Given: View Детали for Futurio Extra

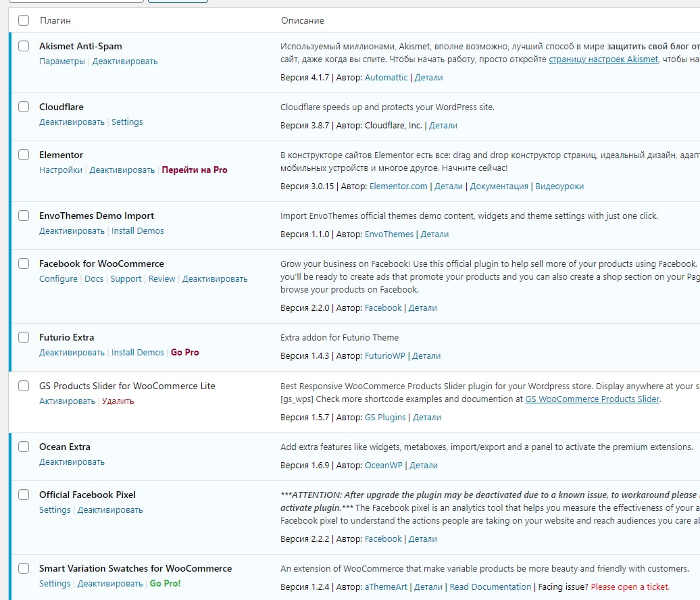Looking at the screenshot, I should [426, 356].
